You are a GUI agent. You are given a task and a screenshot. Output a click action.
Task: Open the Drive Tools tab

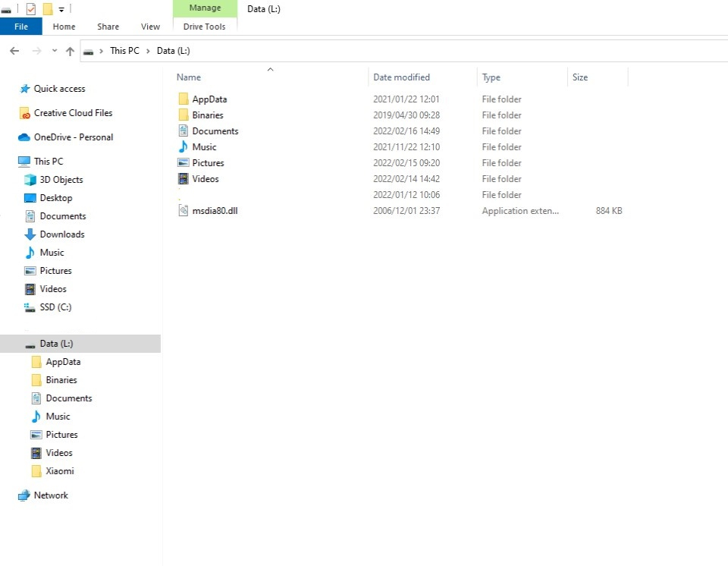204,27
